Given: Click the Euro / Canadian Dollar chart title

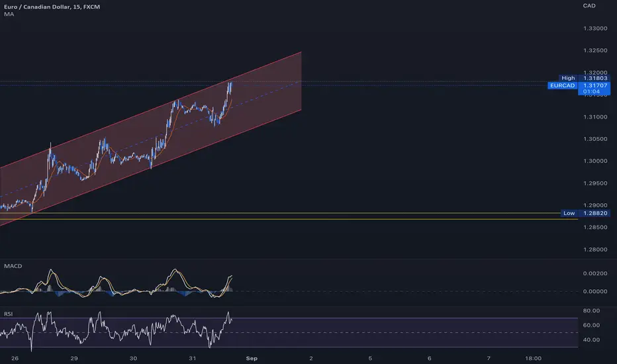Looking at the screenshot, I should click(52, 7).
